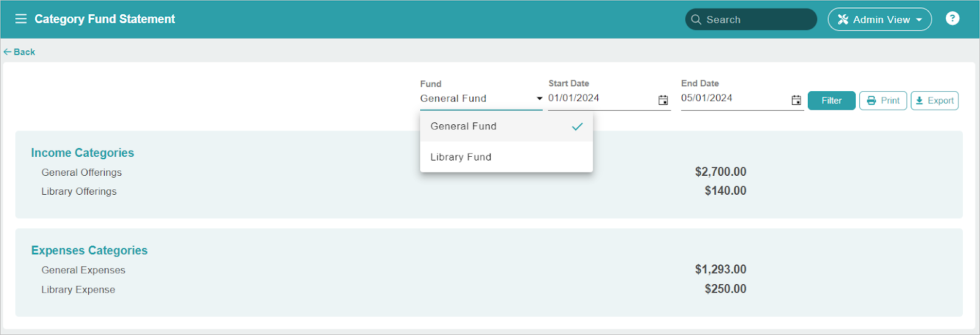
Task: Click the General Offerings income row
Action: [394, 172]
